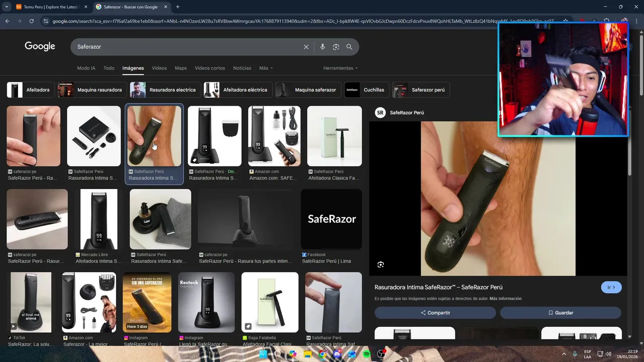Open Spotify from the taskbar
644x362 pixels.
click(367, 354)
